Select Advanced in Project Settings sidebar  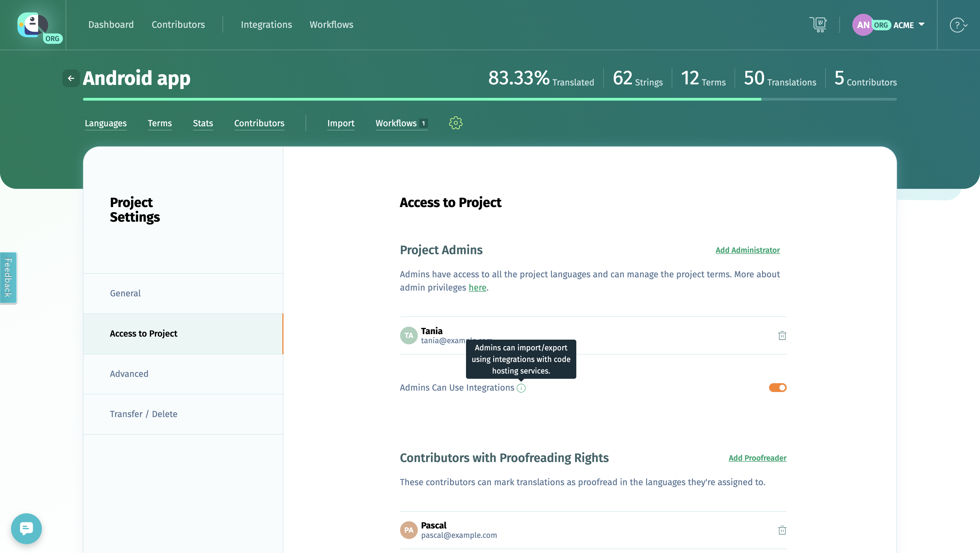129,374
